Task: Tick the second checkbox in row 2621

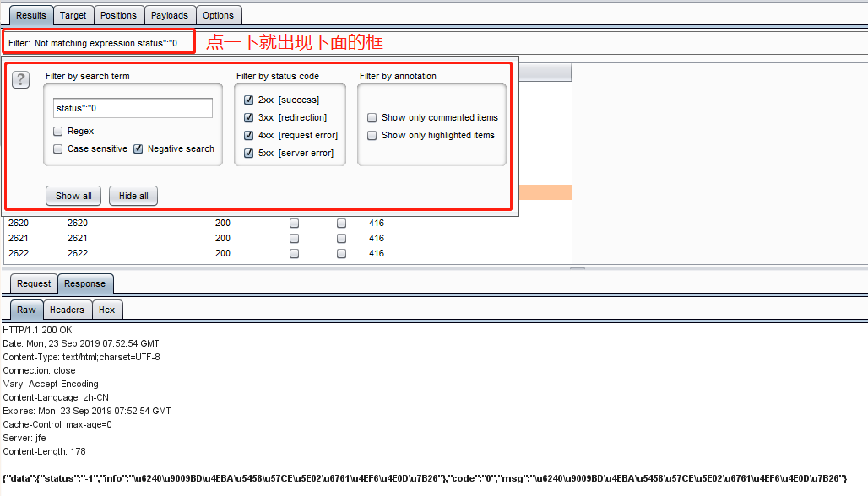Action: [x=342, y=239]
